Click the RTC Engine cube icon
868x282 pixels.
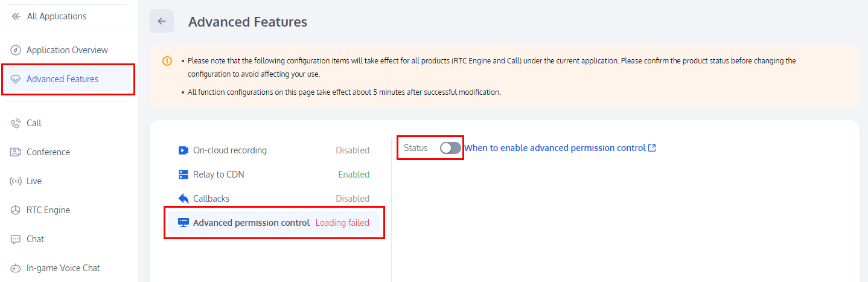point(16,210)
